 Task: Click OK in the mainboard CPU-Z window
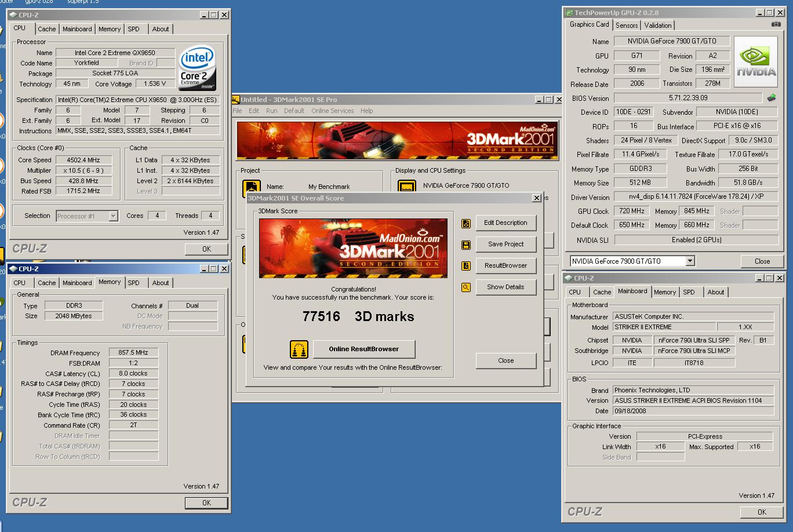tap(762, 512)
